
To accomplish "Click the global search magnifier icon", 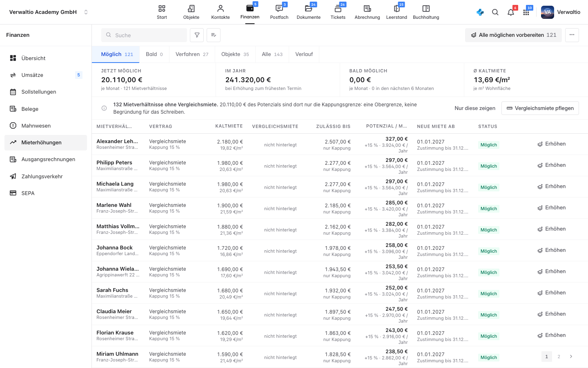I will click(495, 12).
